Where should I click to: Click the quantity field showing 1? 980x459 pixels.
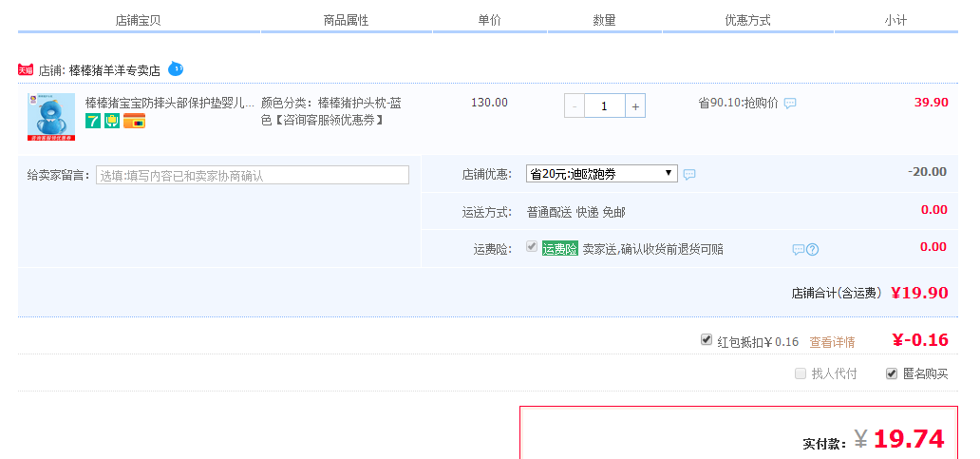coord(604,106)
